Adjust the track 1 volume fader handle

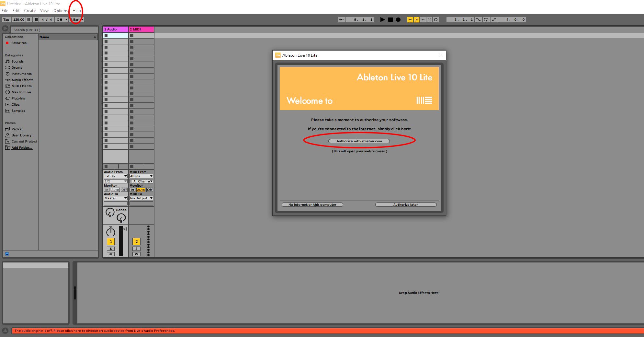click(x=125, y=229)
